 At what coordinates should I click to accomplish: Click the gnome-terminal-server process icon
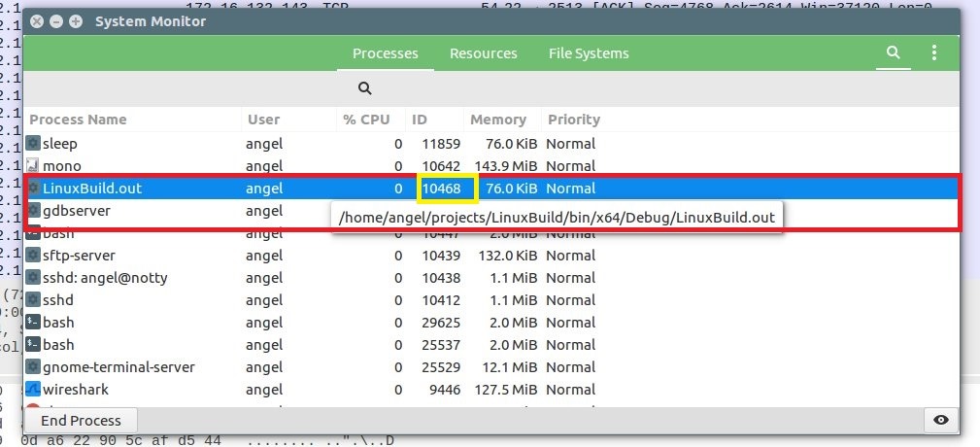point(33,367)
